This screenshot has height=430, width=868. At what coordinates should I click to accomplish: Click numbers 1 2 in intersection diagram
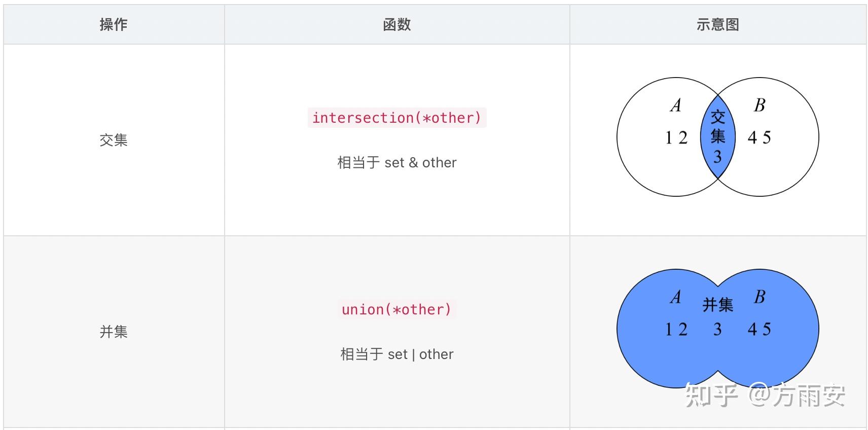676,137
